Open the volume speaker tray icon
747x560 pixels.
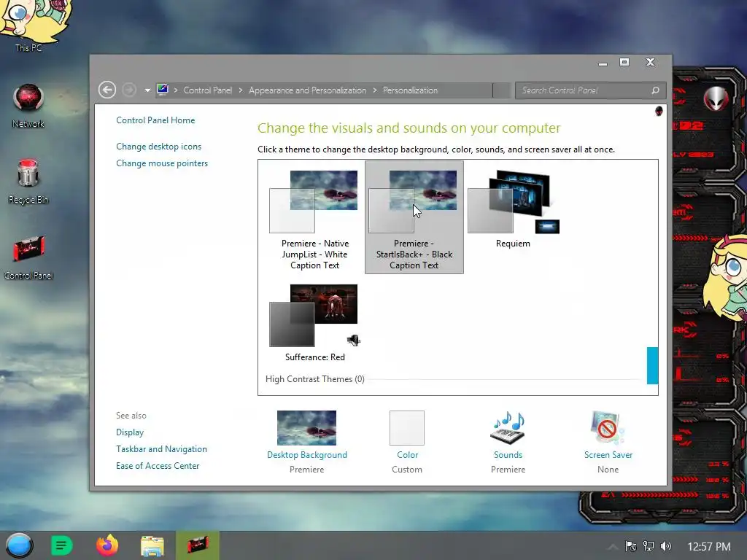pos(666,546)
